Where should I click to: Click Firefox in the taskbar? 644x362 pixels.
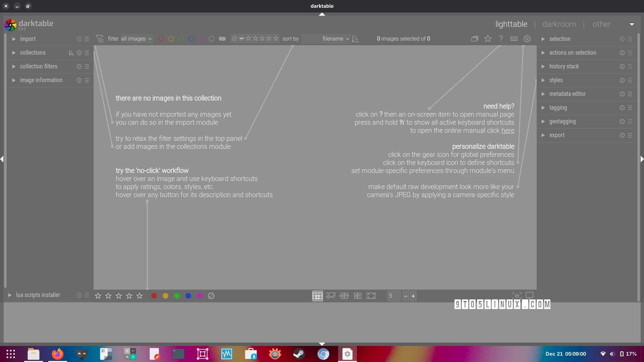tap(57, 354)
